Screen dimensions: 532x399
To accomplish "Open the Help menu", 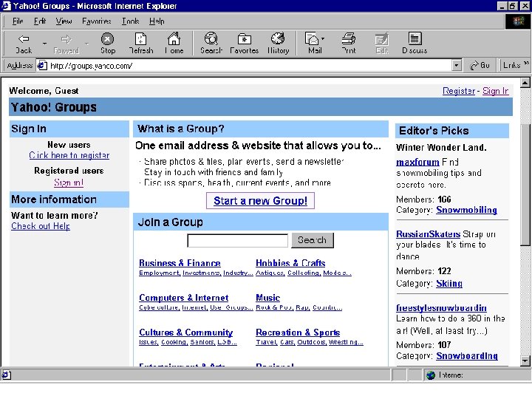I will coord(157,21).
